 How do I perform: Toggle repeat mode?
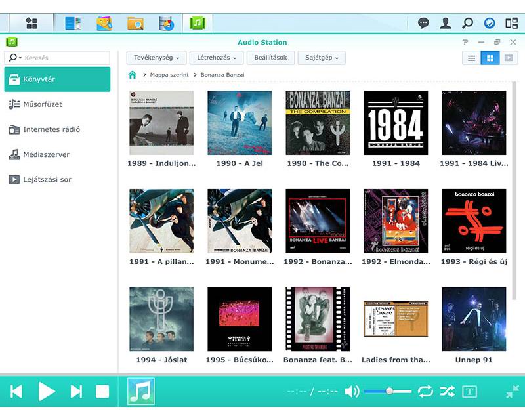[425, 392]
